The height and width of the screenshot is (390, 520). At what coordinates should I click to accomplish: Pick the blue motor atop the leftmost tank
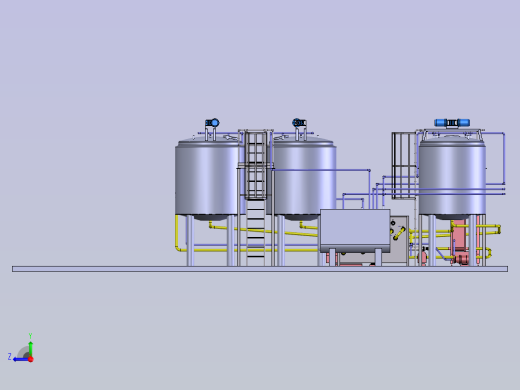click(212, 123)
